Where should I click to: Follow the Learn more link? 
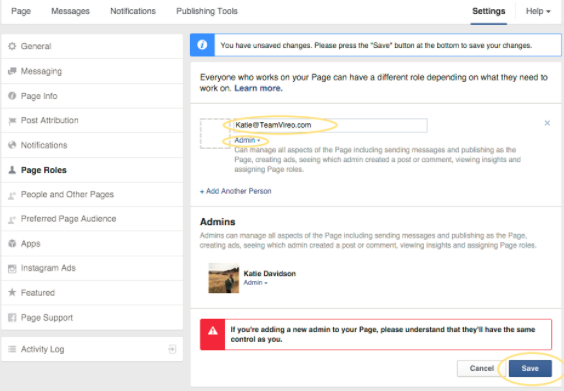258,88
